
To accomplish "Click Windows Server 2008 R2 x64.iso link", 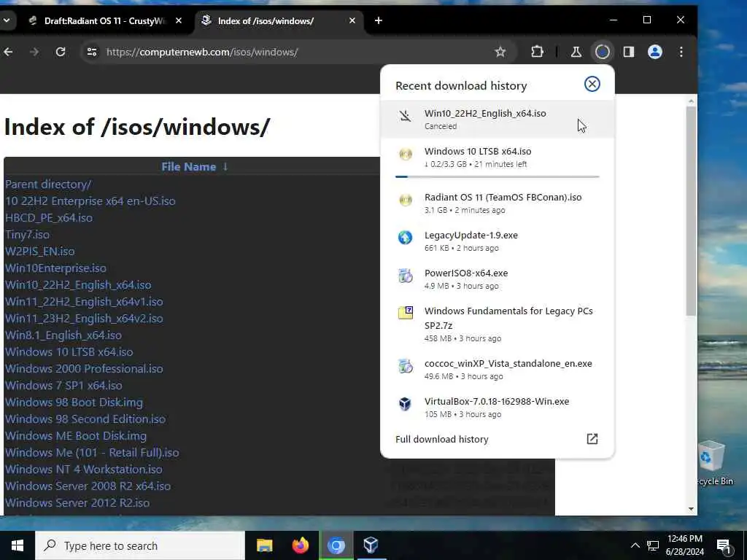I will click(88, 486).
